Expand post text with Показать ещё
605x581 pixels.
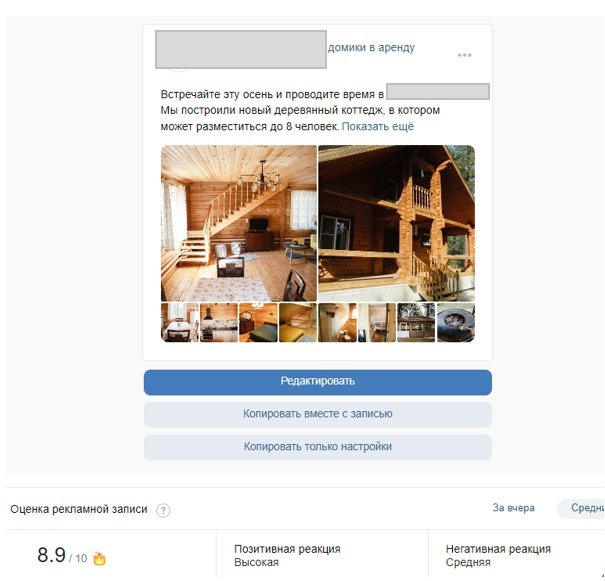(377, 127)
